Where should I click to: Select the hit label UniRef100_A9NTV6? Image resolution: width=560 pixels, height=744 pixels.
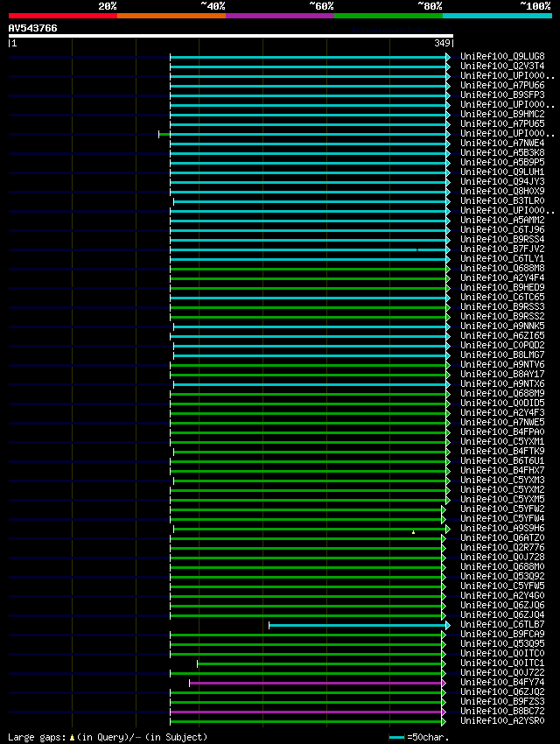click(x=502, y=364)
